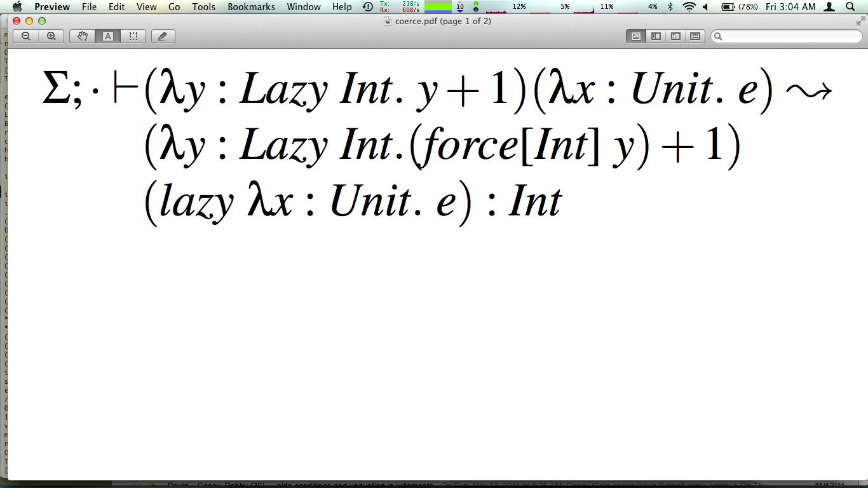
Task: Choose the rectangular Select tool
Action: pyautogui.click(x=133, y=36)
